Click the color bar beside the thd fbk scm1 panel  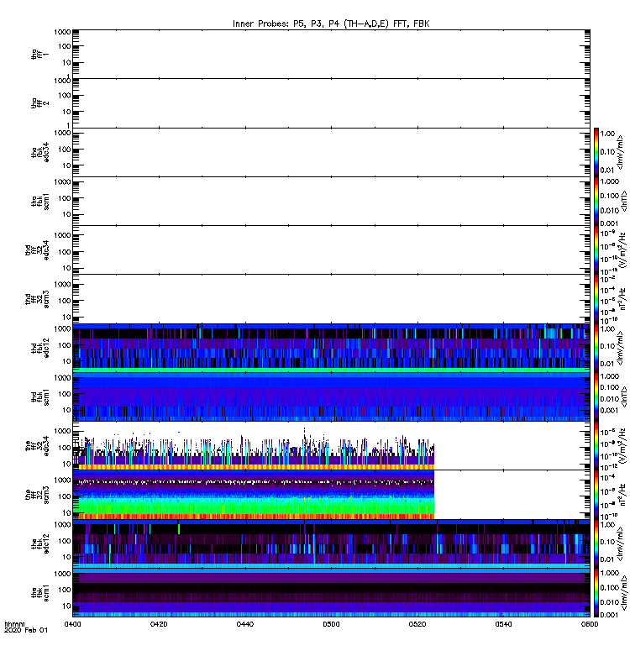(x=596, y=396)
